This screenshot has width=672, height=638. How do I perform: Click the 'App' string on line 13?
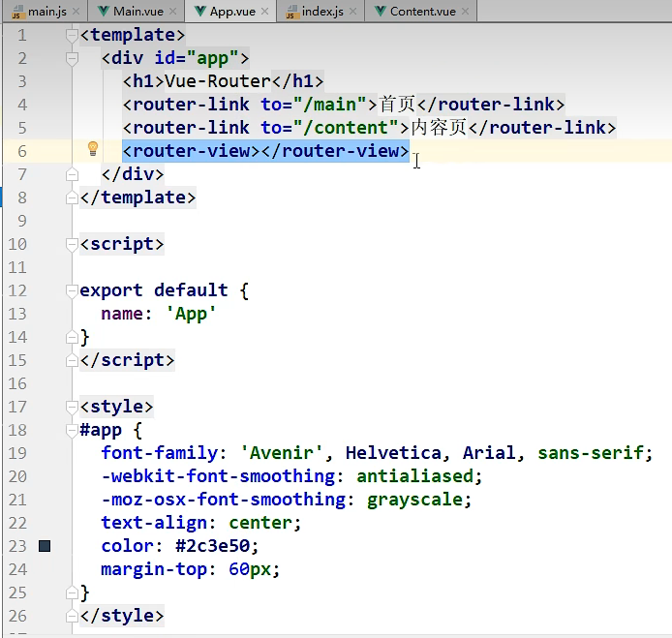191,314
